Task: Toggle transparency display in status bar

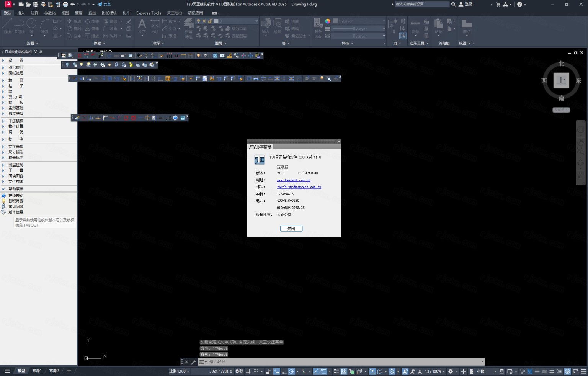Action: click(344, 371)
